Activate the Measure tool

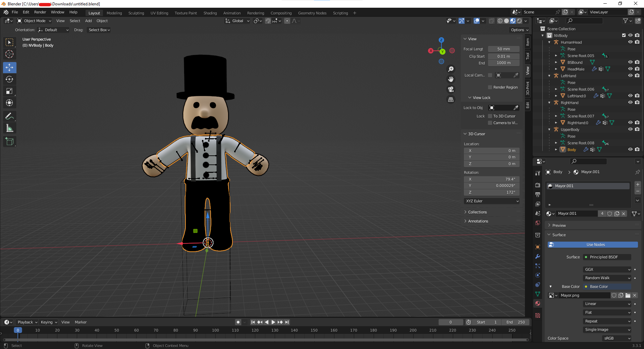point(9,128)
